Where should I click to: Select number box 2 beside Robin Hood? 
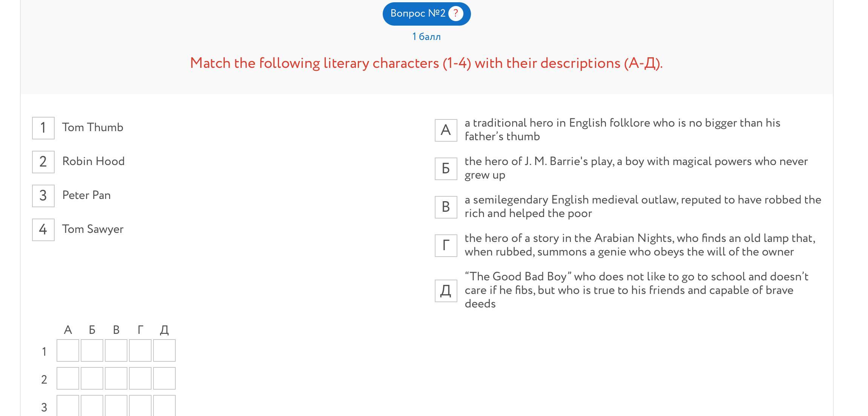coord(43,162)
